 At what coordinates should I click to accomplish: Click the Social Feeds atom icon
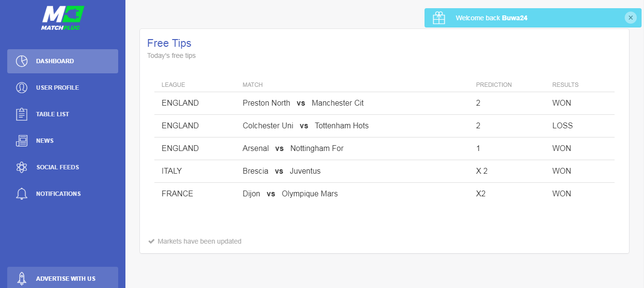coord(22,167)
